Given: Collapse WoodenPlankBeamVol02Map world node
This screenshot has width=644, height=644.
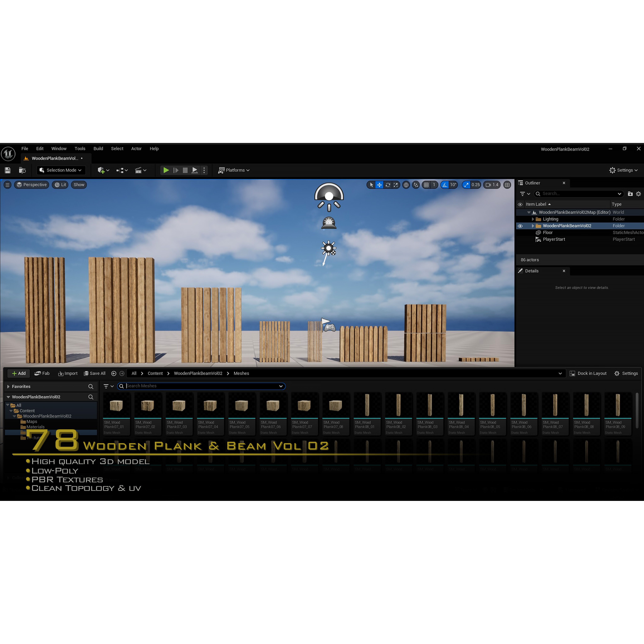Looking at the screenshot, I should click(x=529, y=212).
